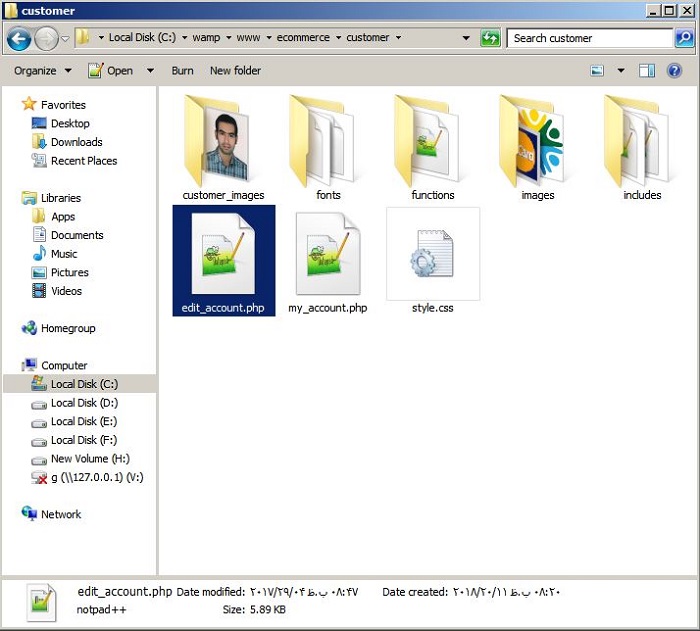The width and height of the screenshot is (700, 631).
Task: Go to Downloads in Favorites
Action: coord(76,142)
